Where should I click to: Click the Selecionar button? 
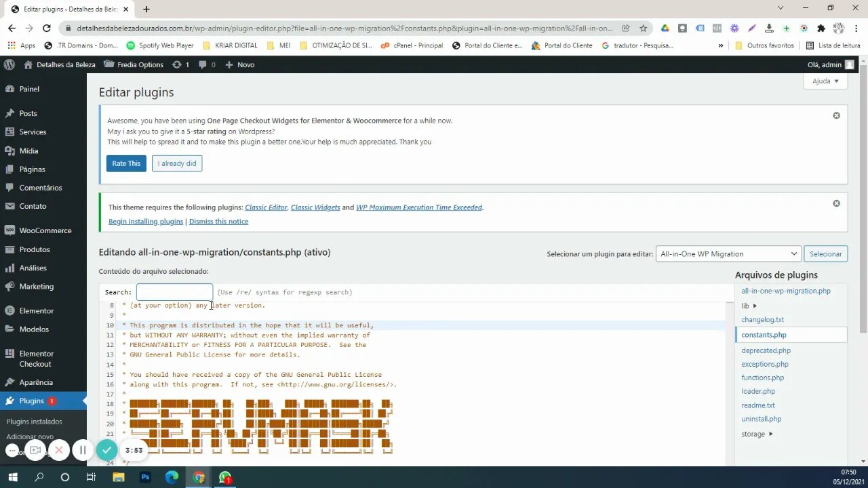[825, 253]
